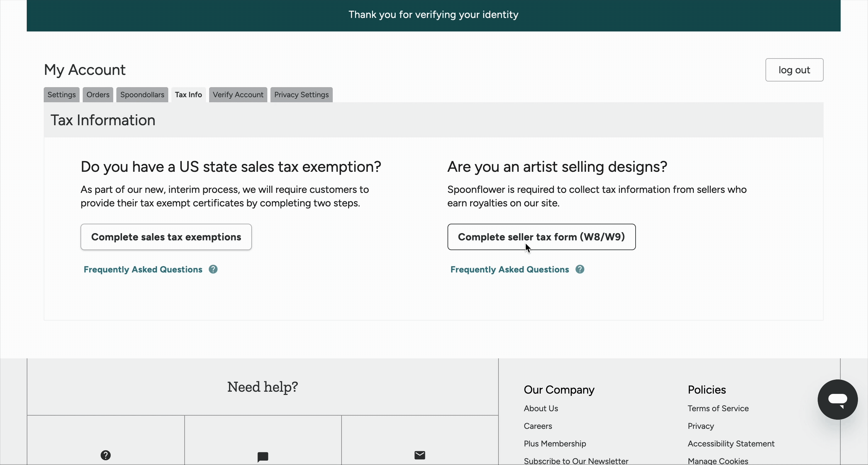The image size is (868, 465).
Task: Click question mark icon beside sales tax FAQ
Action: tap(213, 269)
